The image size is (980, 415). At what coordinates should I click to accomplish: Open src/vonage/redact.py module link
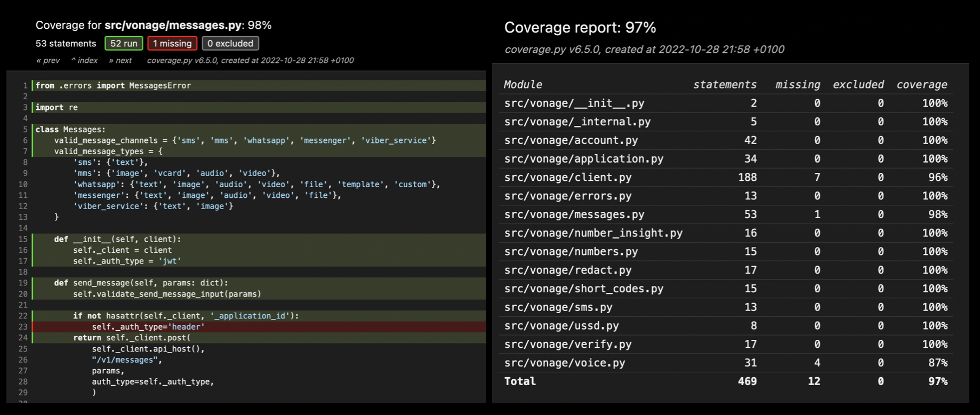pyautogui.click(x=568, y=270)
